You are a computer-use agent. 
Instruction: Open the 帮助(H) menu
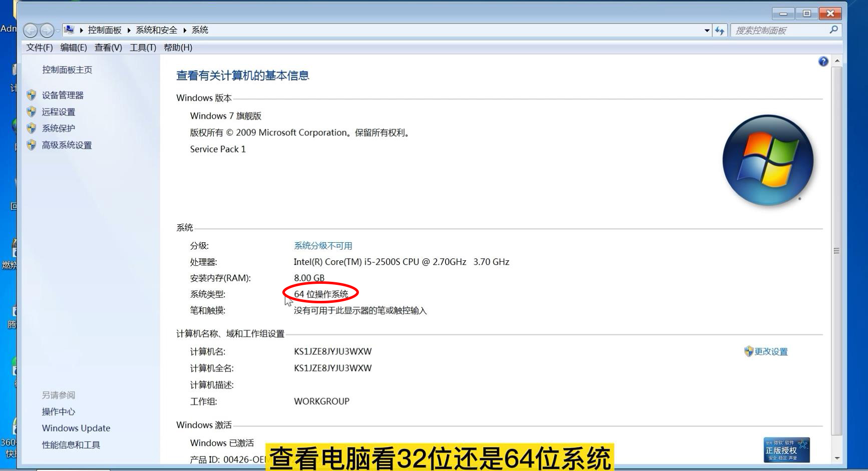[178, 48]
